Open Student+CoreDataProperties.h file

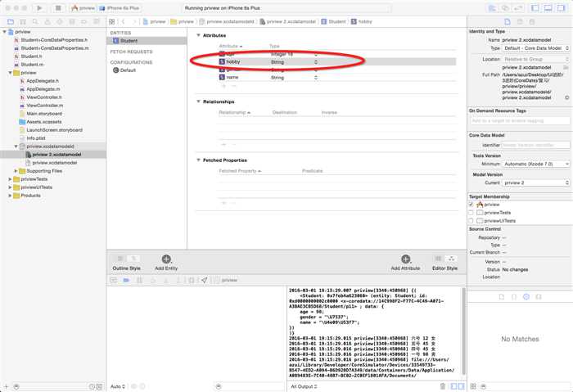pyautogui.click(x=54, y=40)
